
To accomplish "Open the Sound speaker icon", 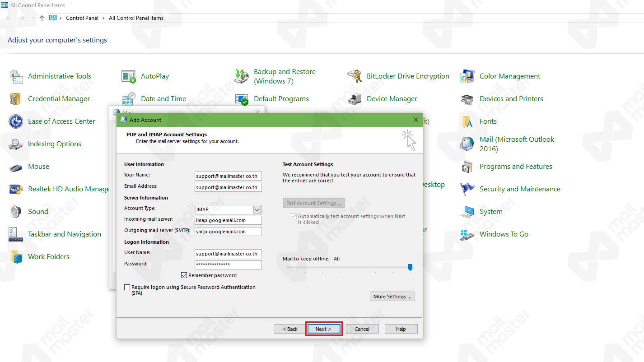I will point(16,212).
